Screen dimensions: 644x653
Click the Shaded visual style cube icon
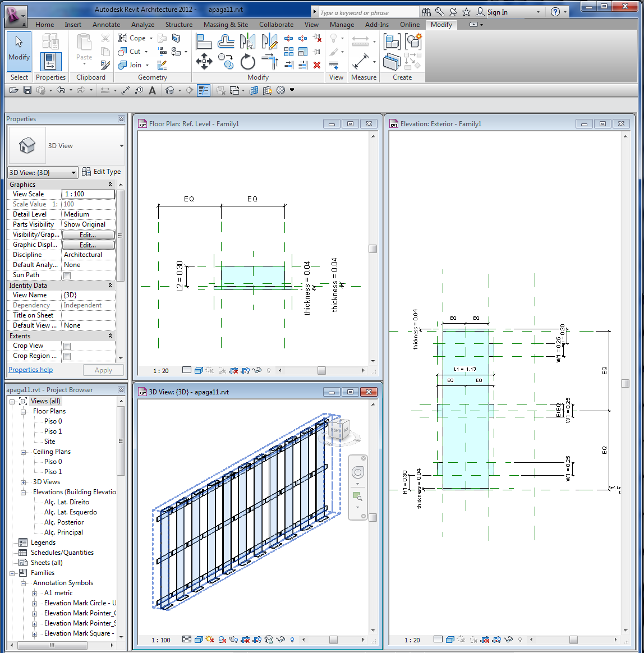199,640
